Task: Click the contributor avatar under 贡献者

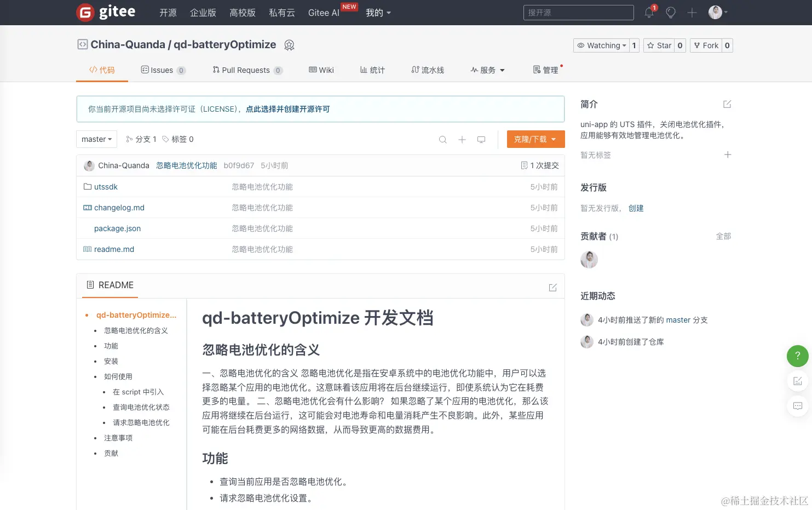Action: pyautogui.click(x=589, y=260)
